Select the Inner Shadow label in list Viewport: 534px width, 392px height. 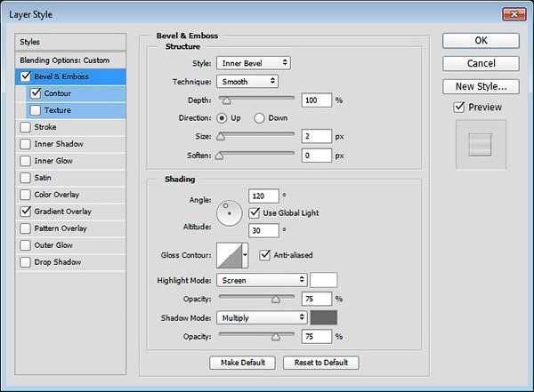(x=59, y=144)
